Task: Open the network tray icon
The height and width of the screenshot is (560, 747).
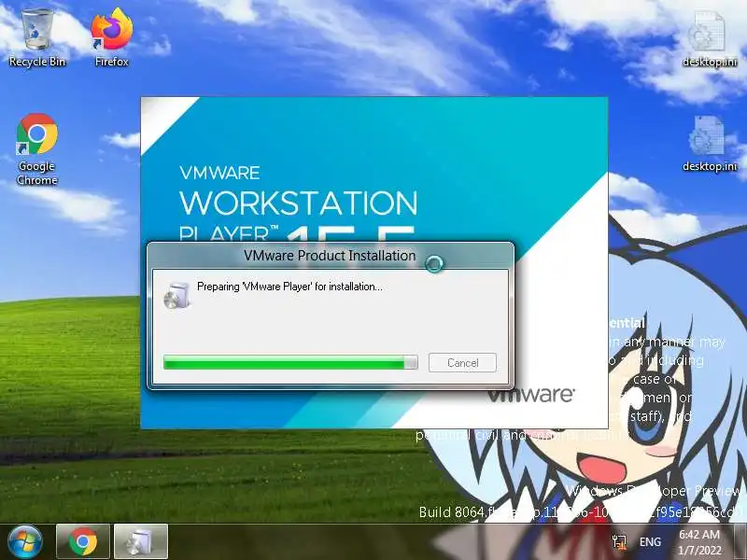Action: pos(619,542)
